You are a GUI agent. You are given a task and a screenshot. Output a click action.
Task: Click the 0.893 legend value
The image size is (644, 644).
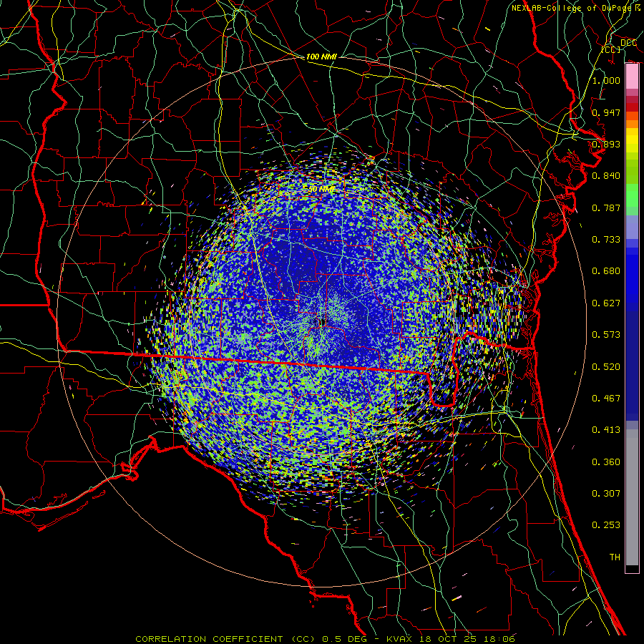tap(606, 144)
